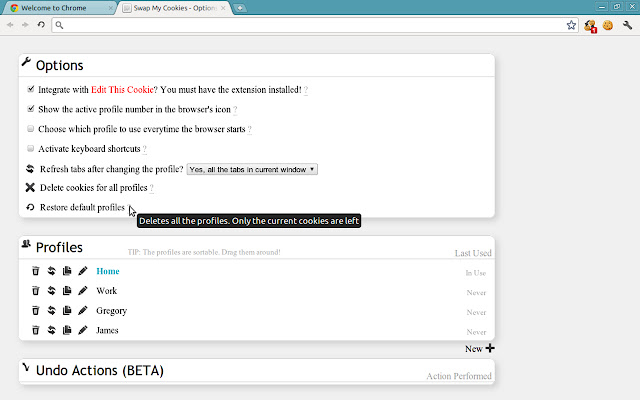Click help mark after keyboard shortcuts option
640x400 pixels.
[144, 149]
